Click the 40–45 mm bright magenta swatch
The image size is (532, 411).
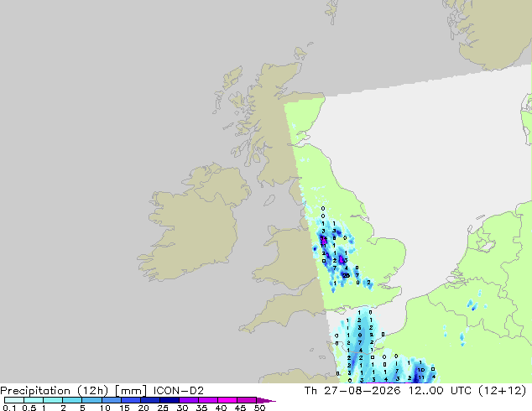(x=227, y=400)
